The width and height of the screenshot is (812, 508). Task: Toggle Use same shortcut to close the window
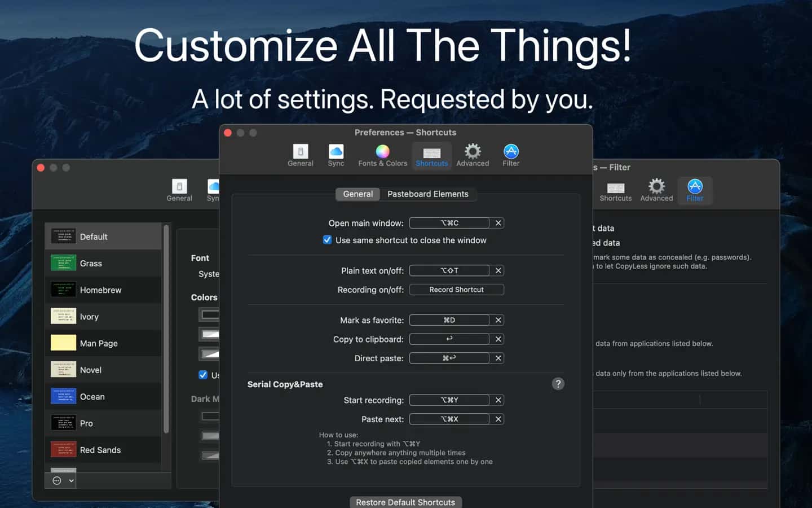[x=327, y=240]
